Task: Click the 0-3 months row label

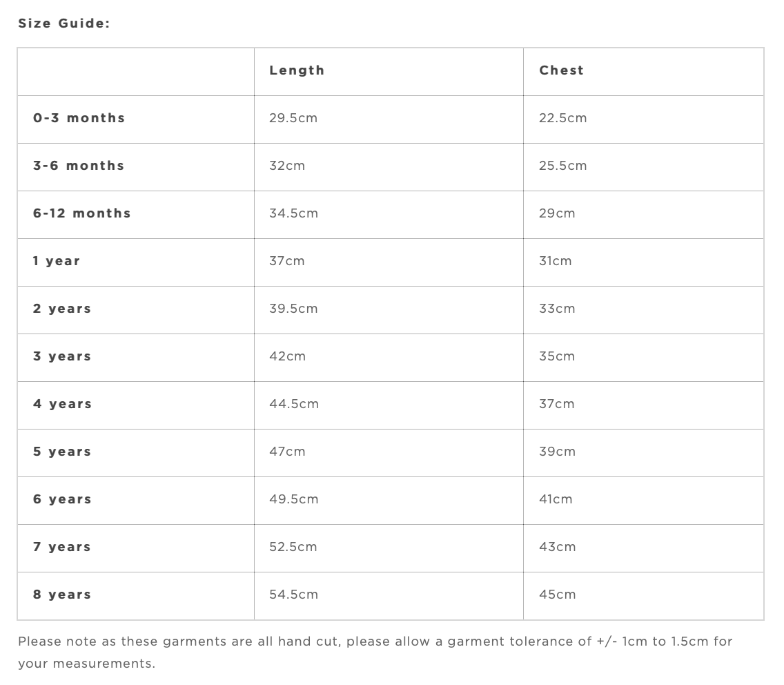Action: [x=79, y=118]
